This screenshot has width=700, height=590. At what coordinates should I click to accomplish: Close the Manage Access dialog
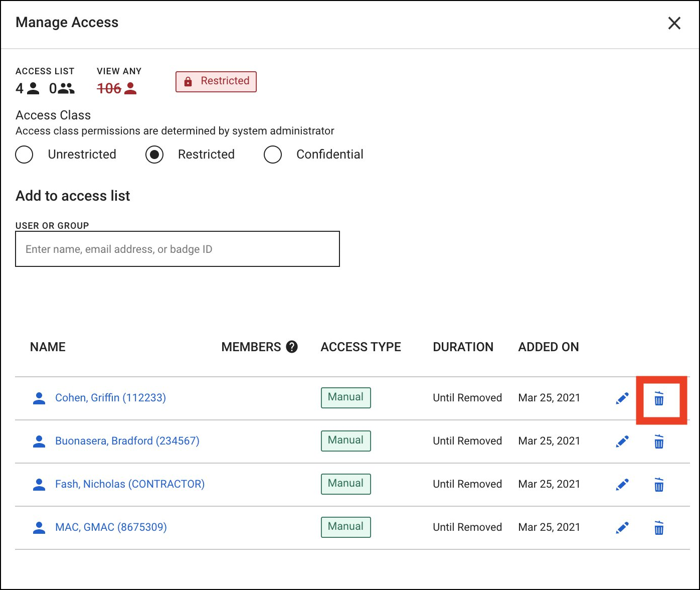674,23
